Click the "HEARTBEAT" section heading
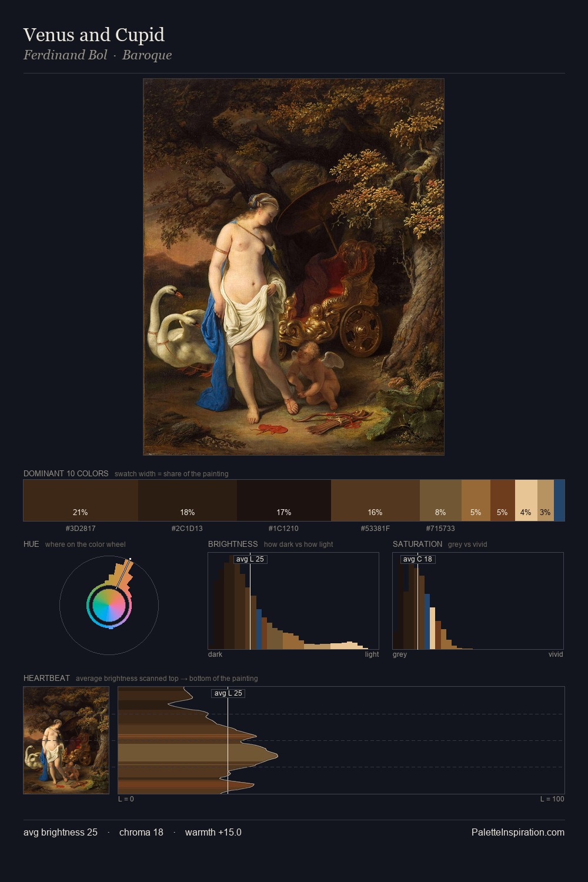Screen dimensions: 588x882 pos(46,678)
